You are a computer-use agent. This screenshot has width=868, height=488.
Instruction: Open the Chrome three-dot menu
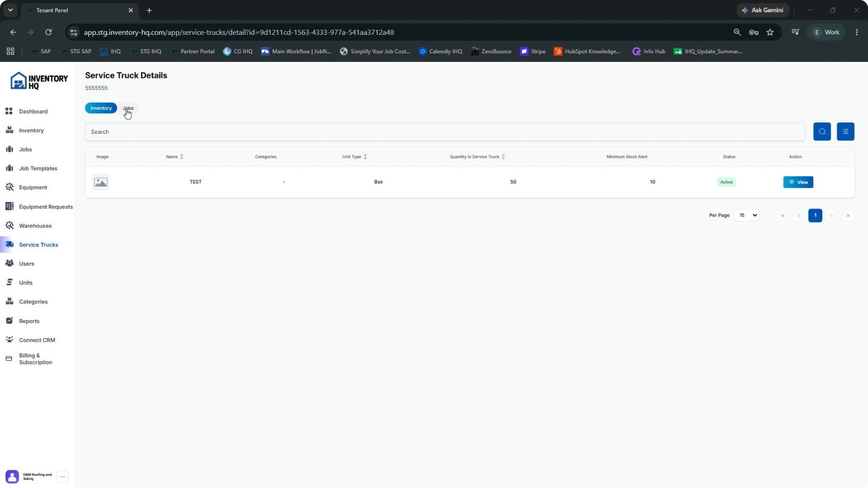857,32
